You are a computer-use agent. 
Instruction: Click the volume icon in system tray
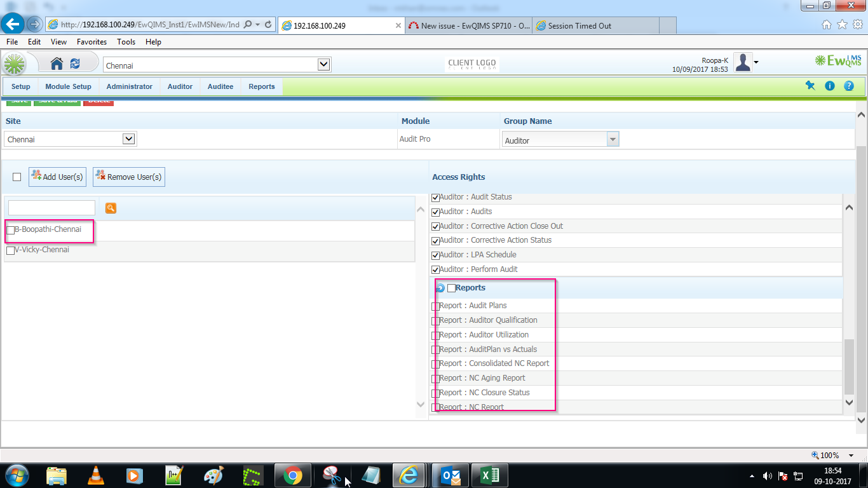[x=767, y=475]
